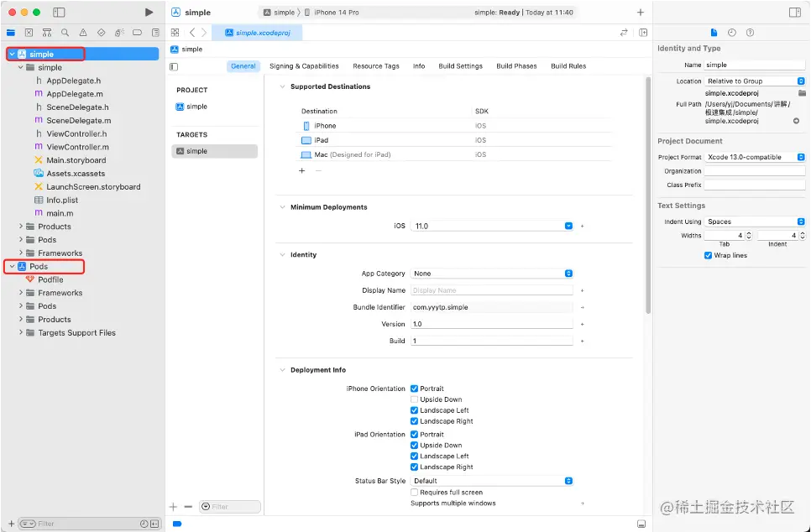This screenshot has width=811, height=532.
Task: Open the Symbol navigator icon
Action: pos(47,33)
